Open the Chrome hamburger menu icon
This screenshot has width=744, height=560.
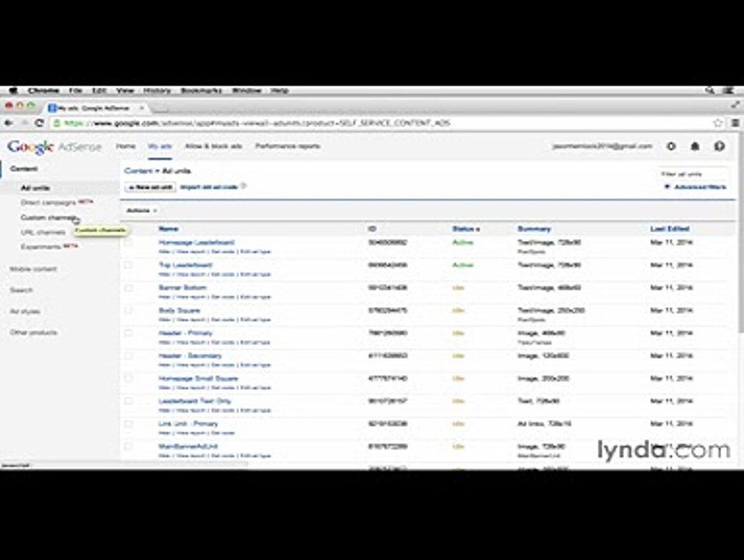pos(735,123)
